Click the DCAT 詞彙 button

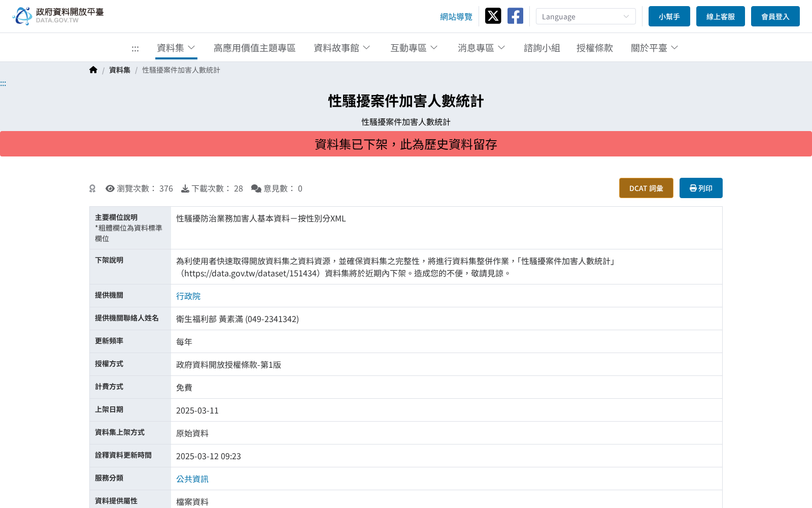tap(646, 188)
